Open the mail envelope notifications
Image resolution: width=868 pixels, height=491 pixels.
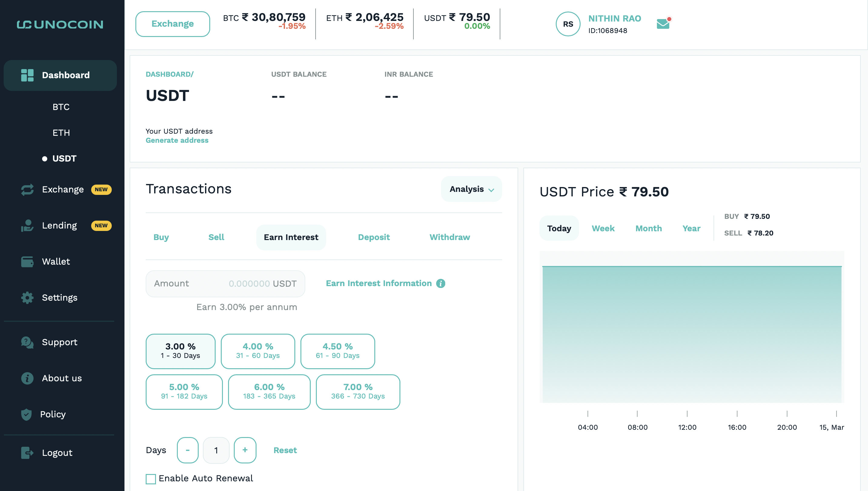coord(664,23)
